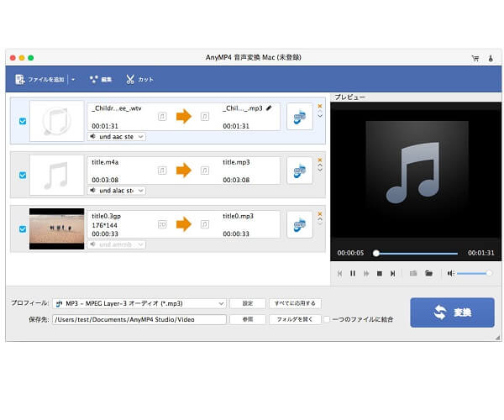Open output format icon for _Childr...ee_.wtv row

[300, 116]
